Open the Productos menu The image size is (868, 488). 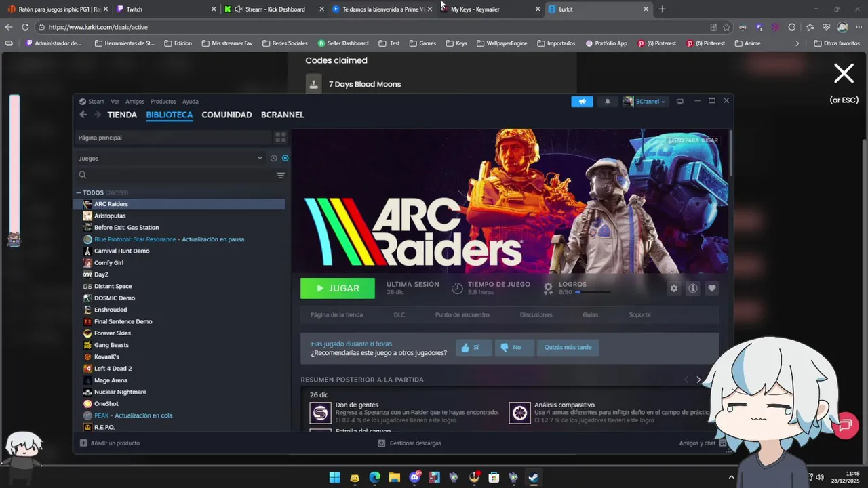pyautogui.click(x=163, y=102)
